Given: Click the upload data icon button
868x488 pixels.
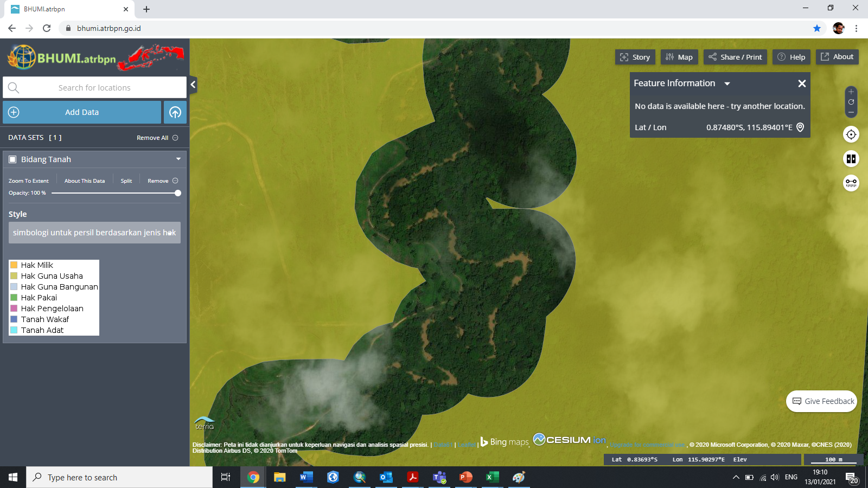Looking at the screenshot, I should tap(175, 112).
